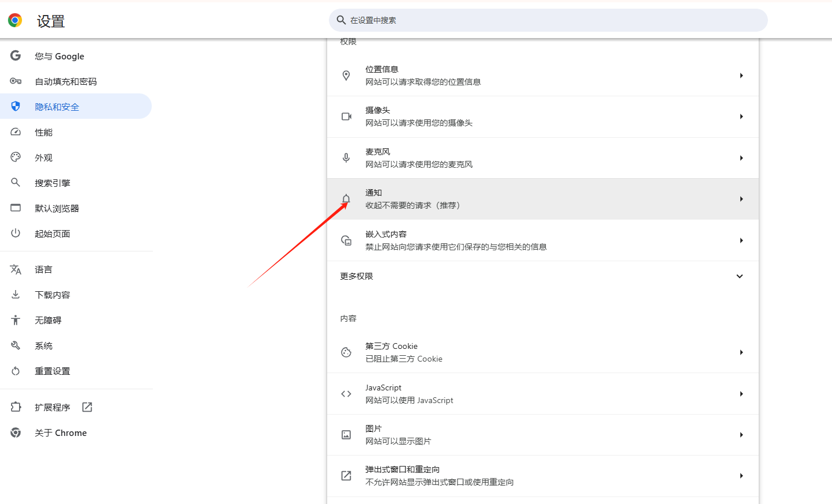Open 下载内容 settings section

(76, 295)
